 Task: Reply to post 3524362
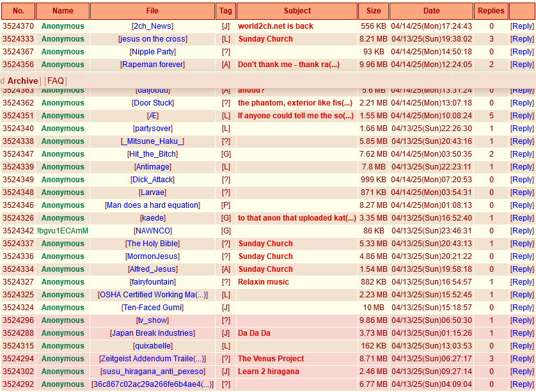[x=522, y=103]
